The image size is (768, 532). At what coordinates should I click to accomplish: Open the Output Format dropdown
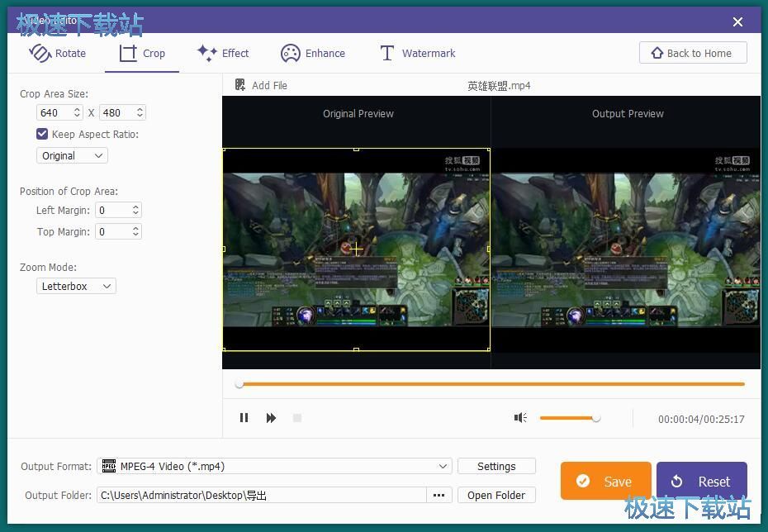coord(274,466)
